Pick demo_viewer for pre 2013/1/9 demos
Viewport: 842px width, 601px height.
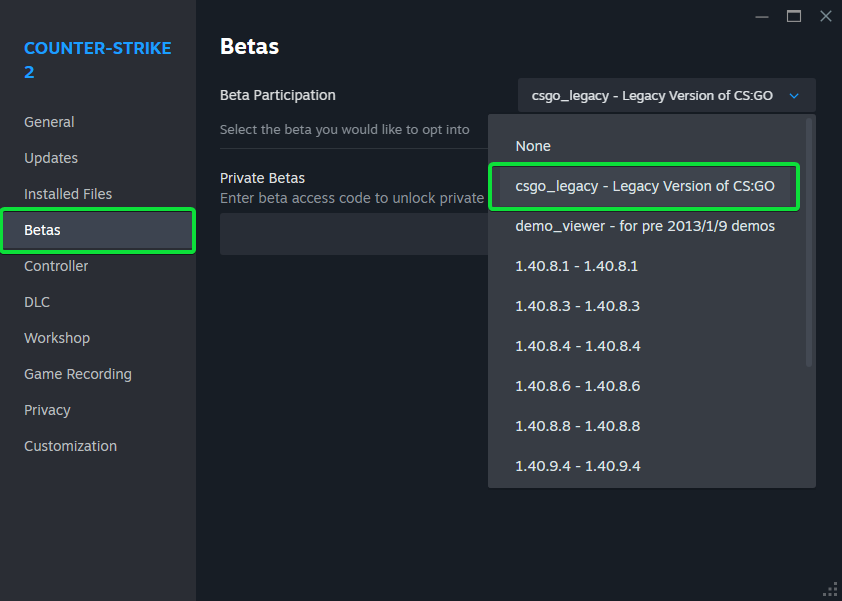(x=644, y=226)
